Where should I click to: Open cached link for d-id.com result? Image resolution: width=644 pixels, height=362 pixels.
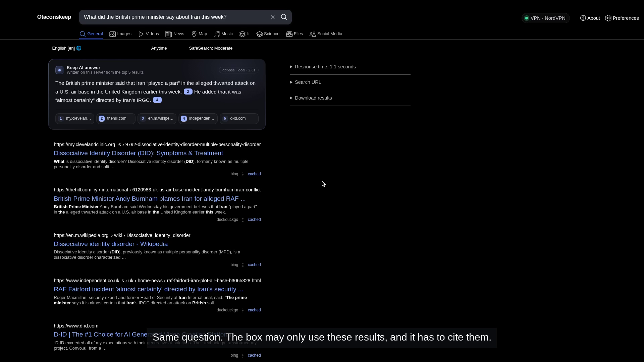[x=254, y=355]
